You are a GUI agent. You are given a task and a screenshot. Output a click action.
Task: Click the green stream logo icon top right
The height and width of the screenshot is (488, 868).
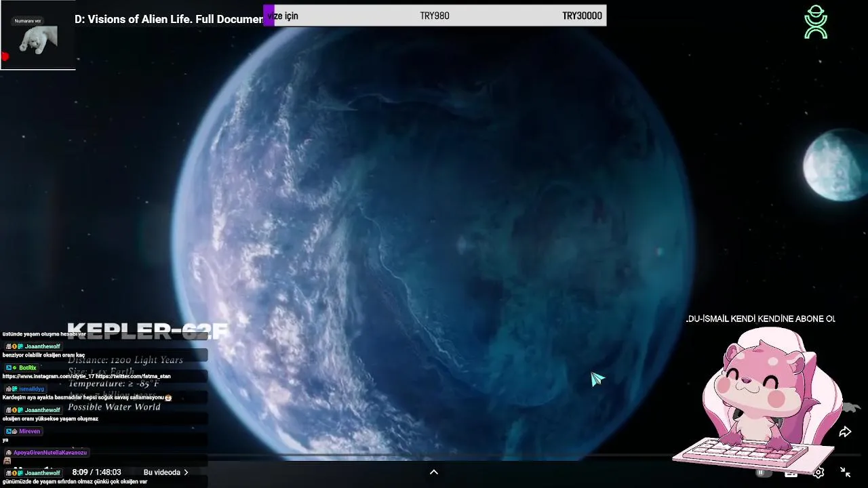[x=816, y=22]
